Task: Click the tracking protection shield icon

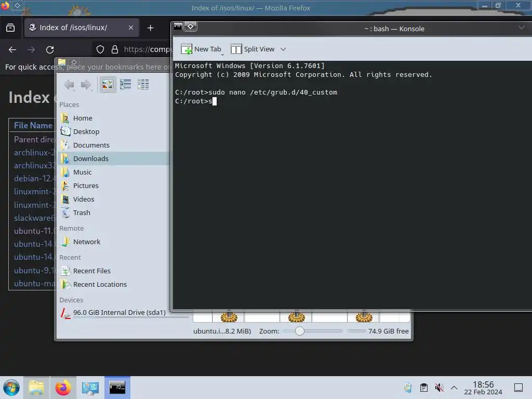Action: click(x=100, y=49)
